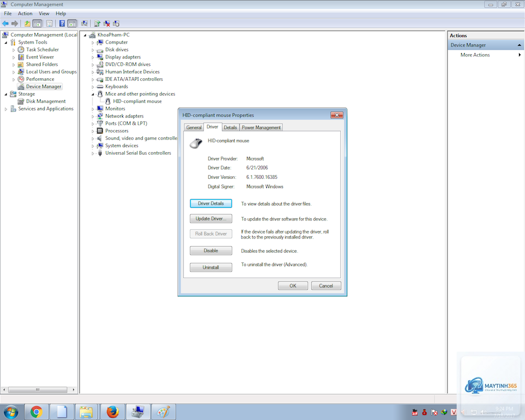This screenshot has width=525, height=420.
Task: Switch to the General tab
Action: pyautogui.click(x=194, y=127)
